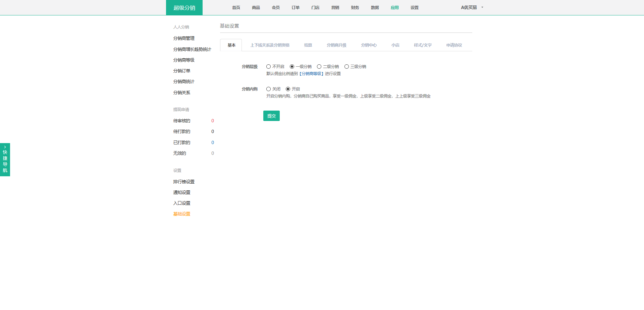Viewport: 644px width, 310px height.
Task: Go to 营销 in top navigation
Action: [335, 8]
